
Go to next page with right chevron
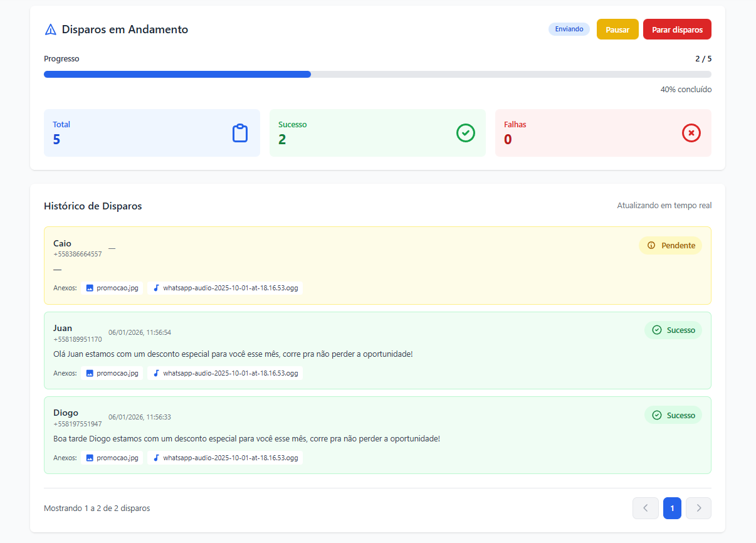click(x=698, y=508)
